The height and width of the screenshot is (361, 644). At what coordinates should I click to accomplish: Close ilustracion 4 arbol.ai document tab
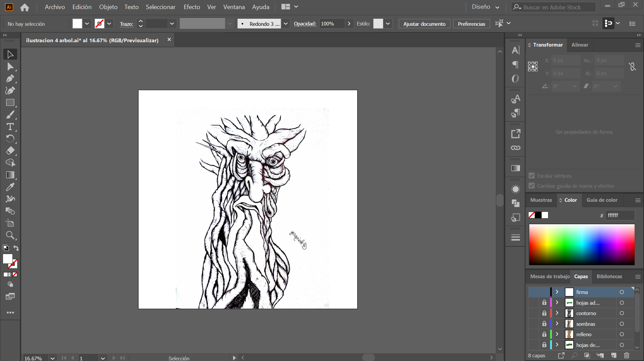169,40
